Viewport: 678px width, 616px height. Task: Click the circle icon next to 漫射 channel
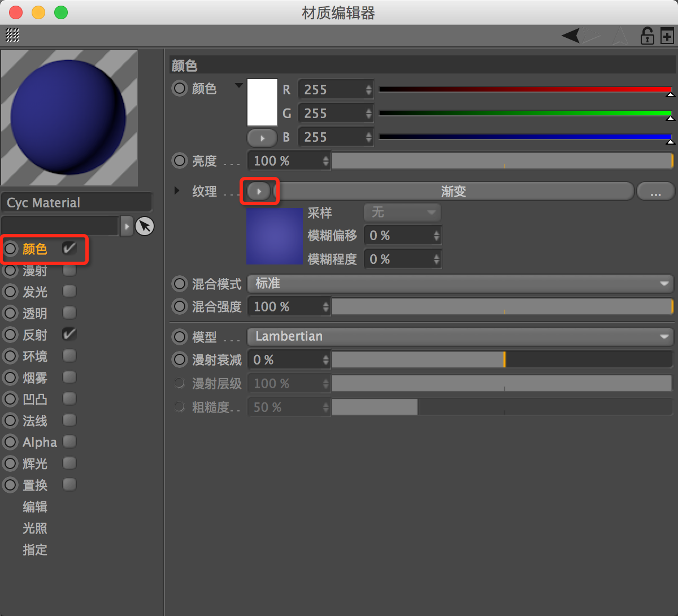point(11,270)
